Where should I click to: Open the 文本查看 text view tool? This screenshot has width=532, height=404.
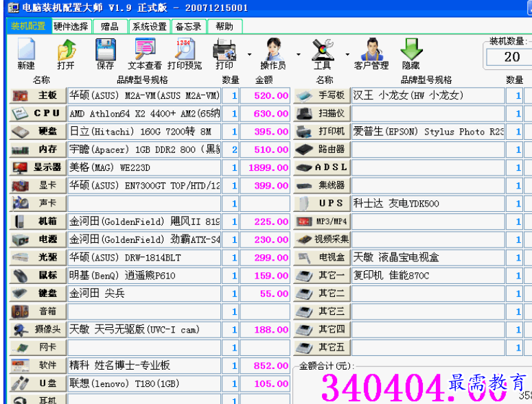(145, 54)
